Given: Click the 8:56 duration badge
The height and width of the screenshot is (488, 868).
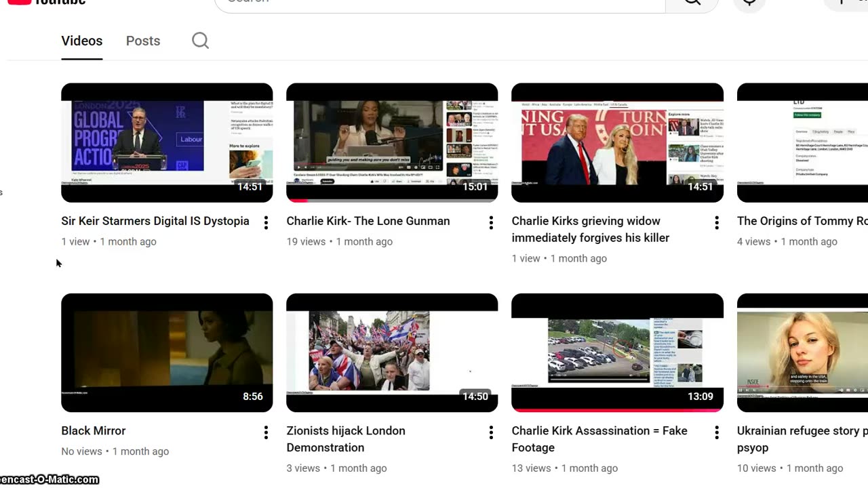Looking at the screenshot, I should [253, 397].
